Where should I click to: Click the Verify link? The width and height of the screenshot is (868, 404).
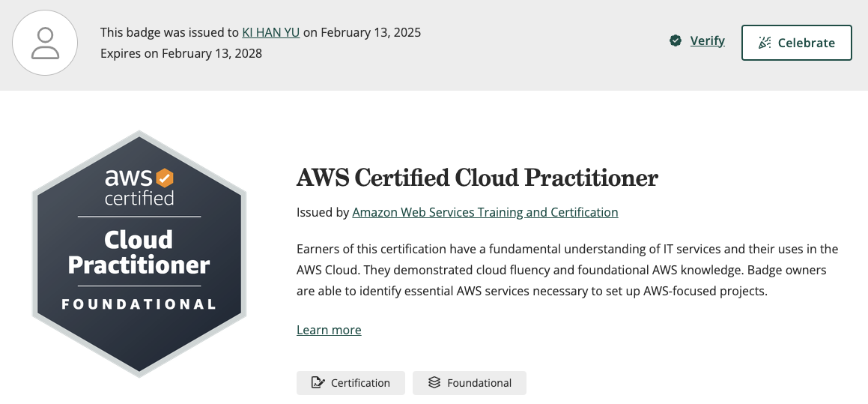point(707,40)
